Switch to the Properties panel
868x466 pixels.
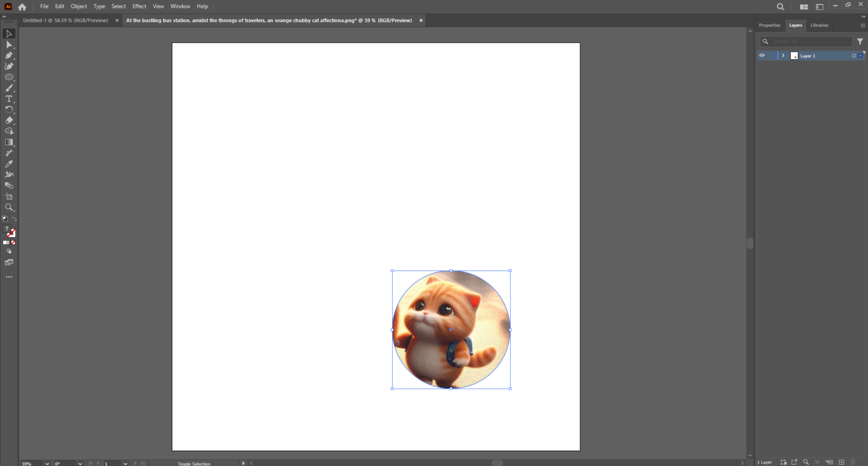pyautogui.click(x=769, y=25)
